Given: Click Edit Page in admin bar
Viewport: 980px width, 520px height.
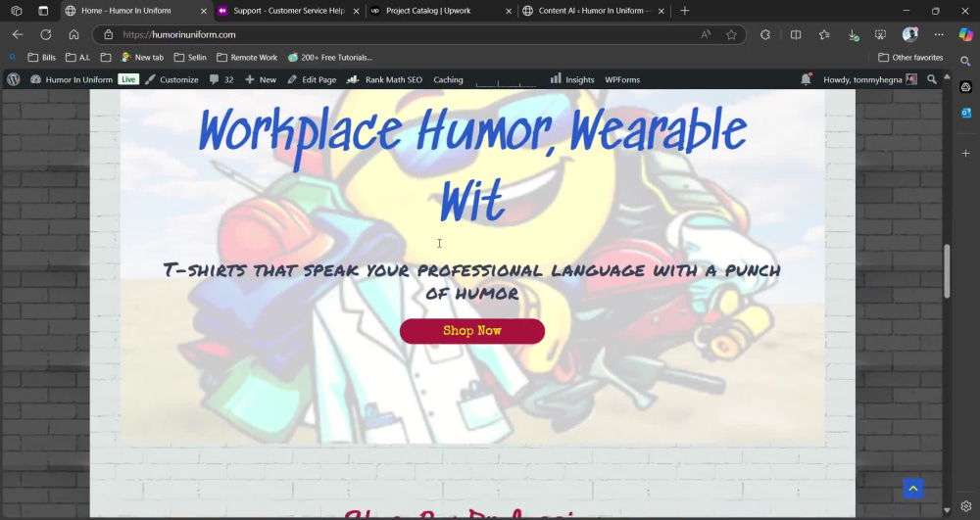Looking at the screenshot, I should tap(312, 79).
